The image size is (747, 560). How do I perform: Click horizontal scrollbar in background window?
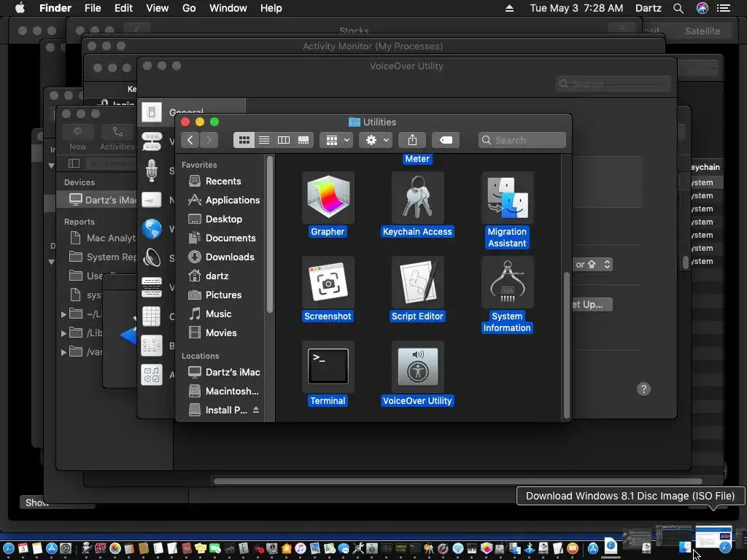(457, 481)
